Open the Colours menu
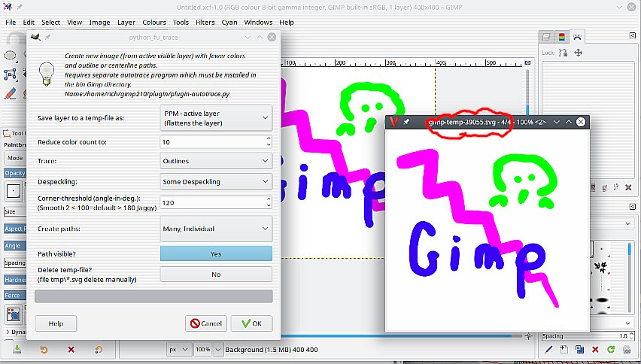This screenshot has width=641, height=364. tap(154, 23)
